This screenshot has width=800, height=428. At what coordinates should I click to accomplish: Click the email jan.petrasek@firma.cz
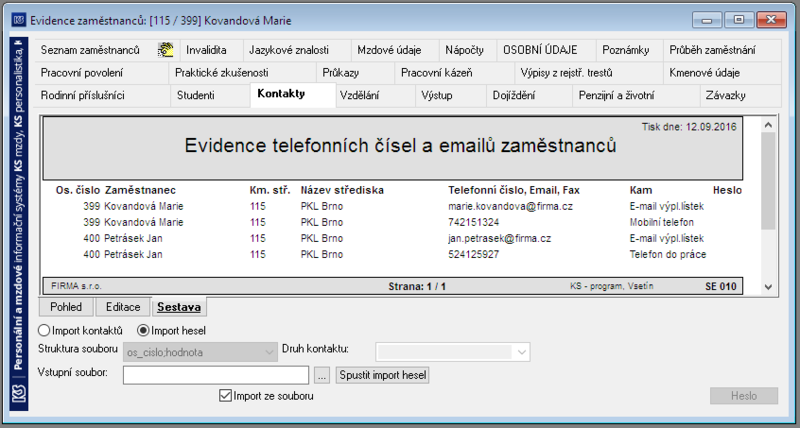[499, 238]
